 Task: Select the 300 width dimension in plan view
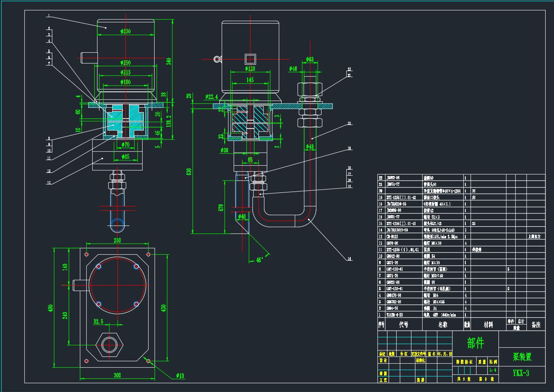[x=117, y=375]
